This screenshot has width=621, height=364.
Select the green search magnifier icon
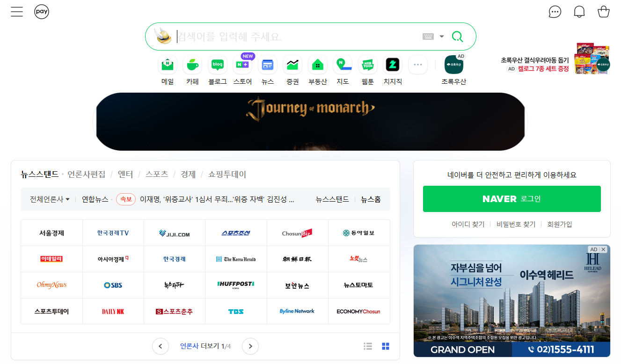458,36
